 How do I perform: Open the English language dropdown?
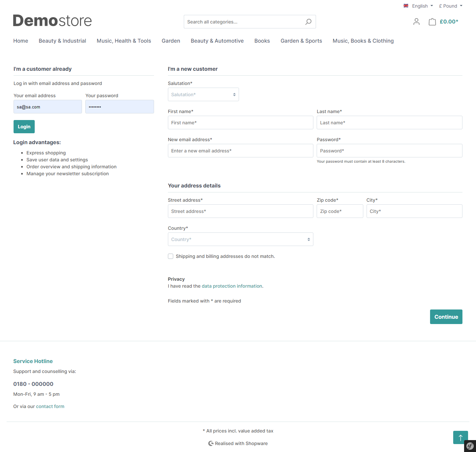418,6
